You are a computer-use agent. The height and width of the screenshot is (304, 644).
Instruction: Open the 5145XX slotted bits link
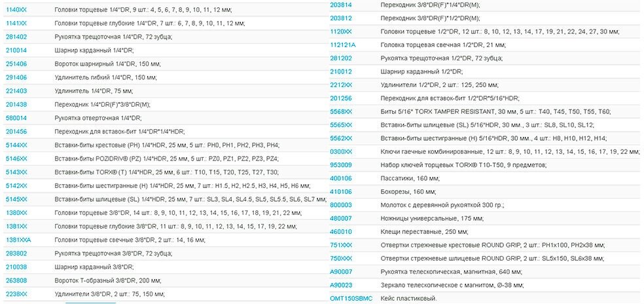pos(16,200)
